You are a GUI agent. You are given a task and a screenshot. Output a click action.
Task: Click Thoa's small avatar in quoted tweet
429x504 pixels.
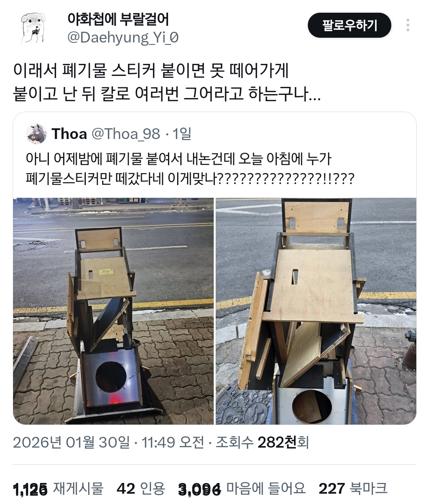pyautogui.click(x=37, y=134)
